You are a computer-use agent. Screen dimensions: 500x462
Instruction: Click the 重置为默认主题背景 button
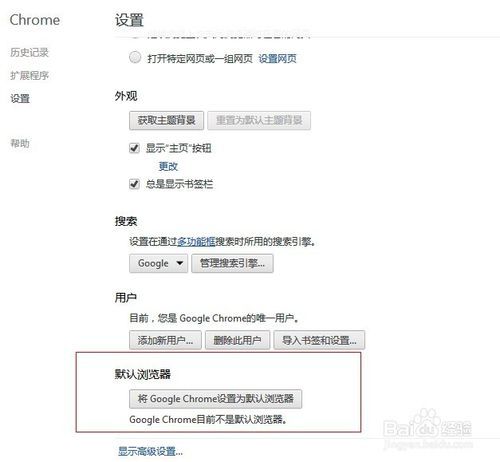point(259,120)
